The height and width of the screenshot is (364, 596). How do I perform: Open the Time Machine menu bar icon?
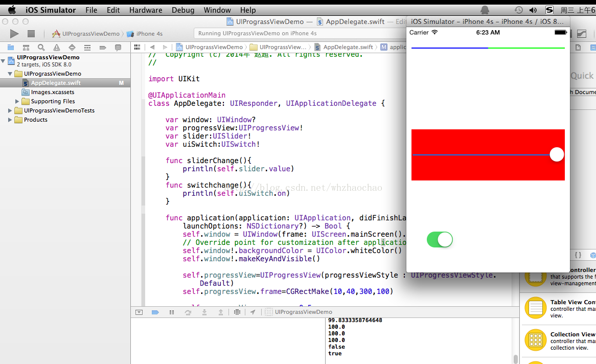pos(518,10)
